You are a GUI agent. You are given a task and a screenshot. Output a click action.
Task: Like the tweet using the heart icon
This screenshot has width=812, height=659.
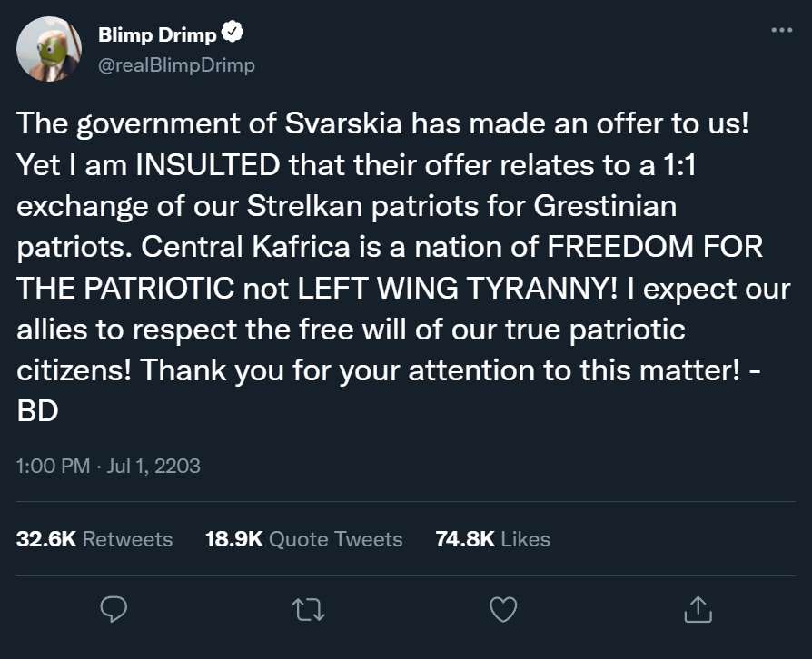tap(502, 610)
